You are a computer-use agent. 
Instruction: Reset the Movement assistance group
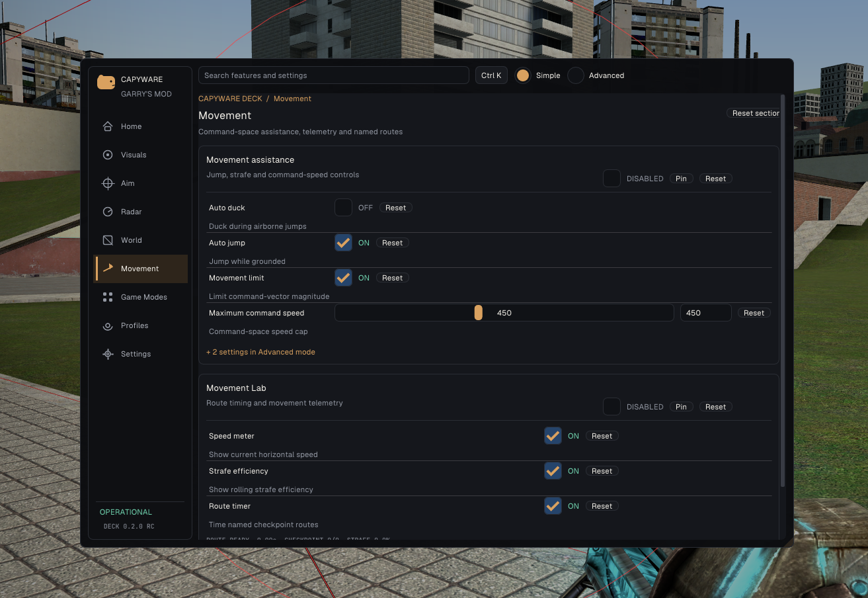coord(715,179)
